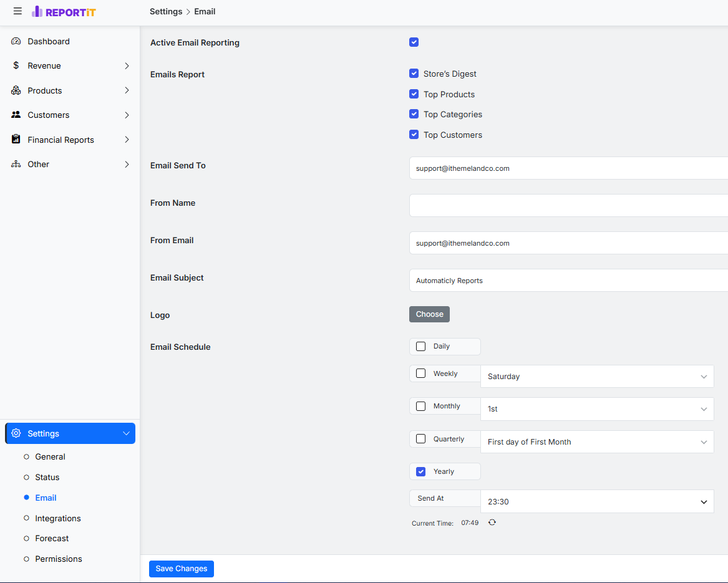Select the Email settings item
The height and width of the screenshot is (583, 728).
coord(46,498)
